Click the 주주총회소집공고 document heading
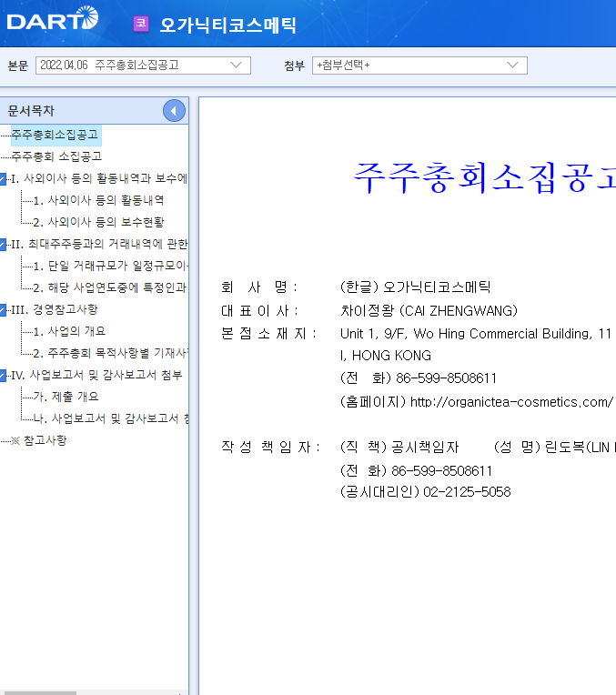 click(484, 177)
